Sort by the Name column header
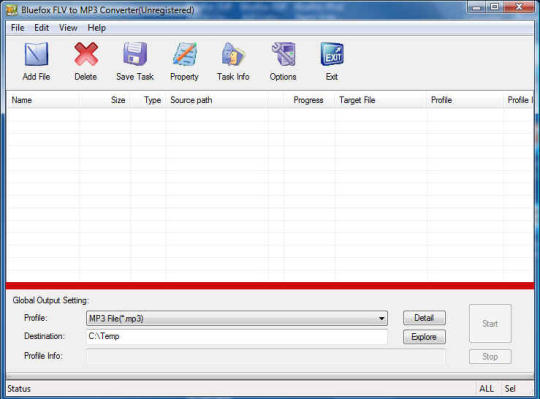The width and height of the screenshot is (540, 399). 43,100
